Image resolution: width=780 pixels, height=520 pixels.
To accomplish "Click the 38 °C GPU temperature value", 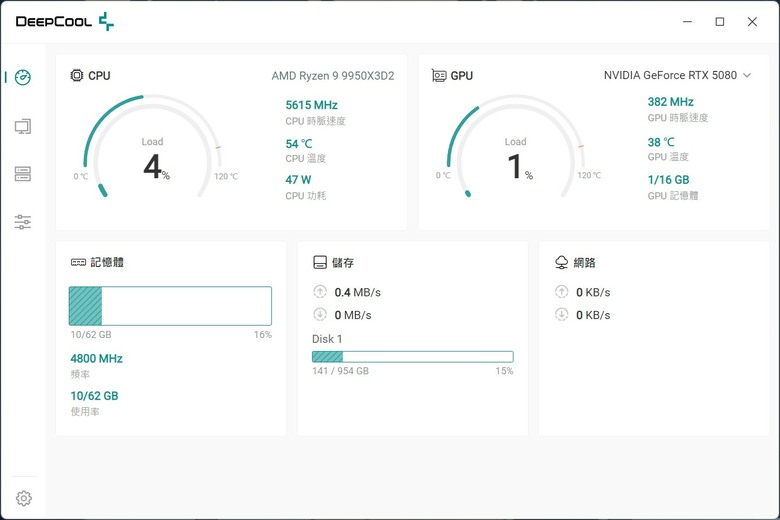I will (661, 142).
